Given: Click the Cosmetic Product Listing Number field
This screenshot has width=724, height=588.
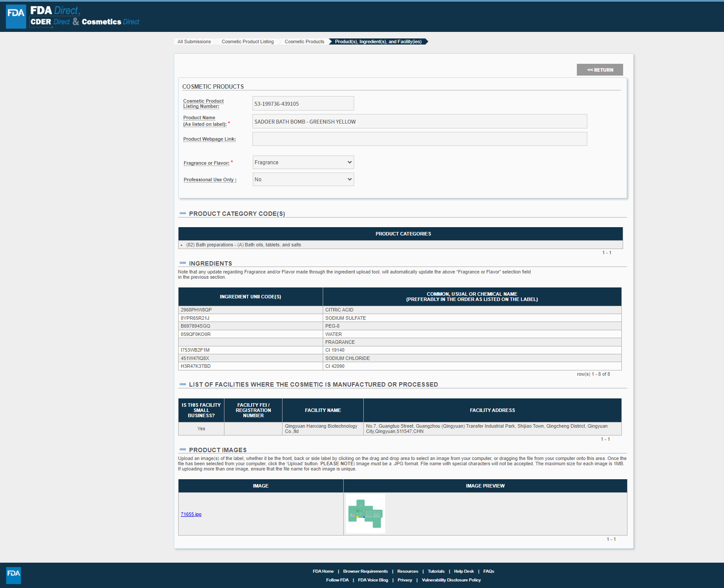Looking at the screenshot, I should click(303, 104).
